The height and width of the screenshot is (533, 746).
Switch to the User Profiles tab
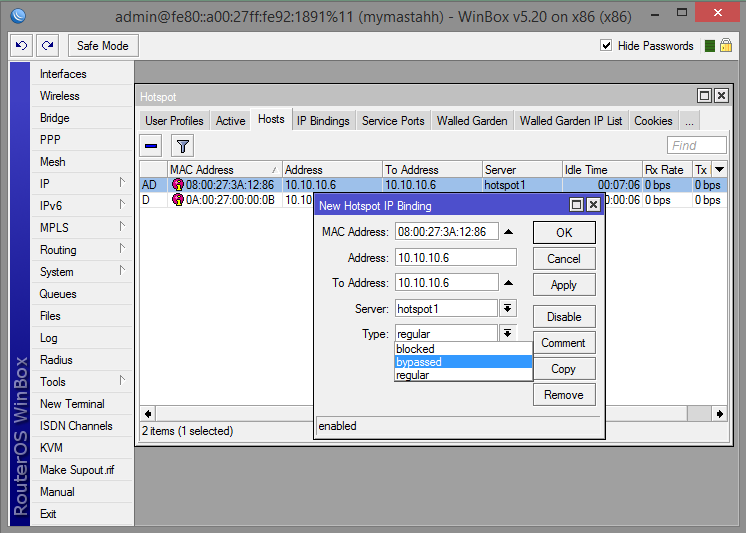[174, 121]
